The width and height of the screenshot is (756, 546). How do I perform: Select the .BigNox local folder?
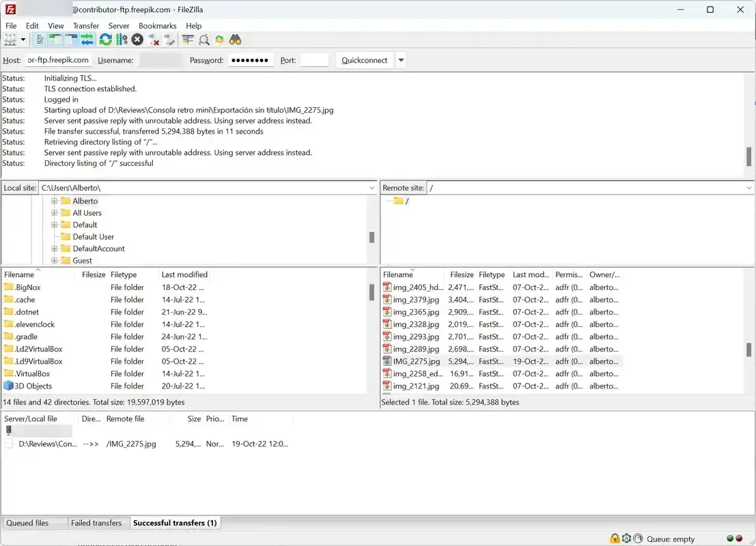pyautogui.click(x=27, y=287)
